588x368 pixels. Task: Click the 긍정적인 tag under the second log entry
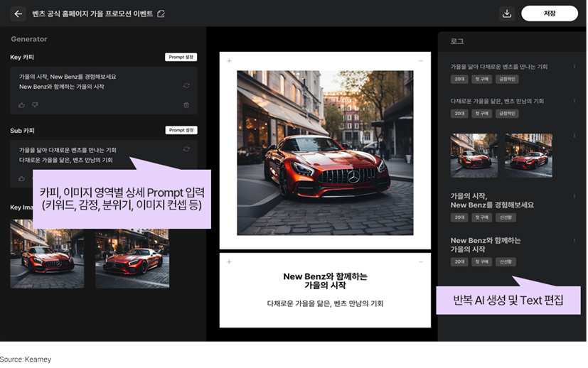(x=507, y=114)
